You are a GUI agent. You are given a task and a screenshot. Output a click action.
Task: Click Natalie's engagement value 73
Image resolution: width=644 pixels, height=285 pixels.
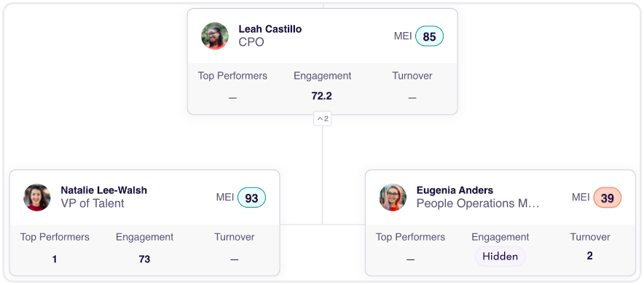144,259
